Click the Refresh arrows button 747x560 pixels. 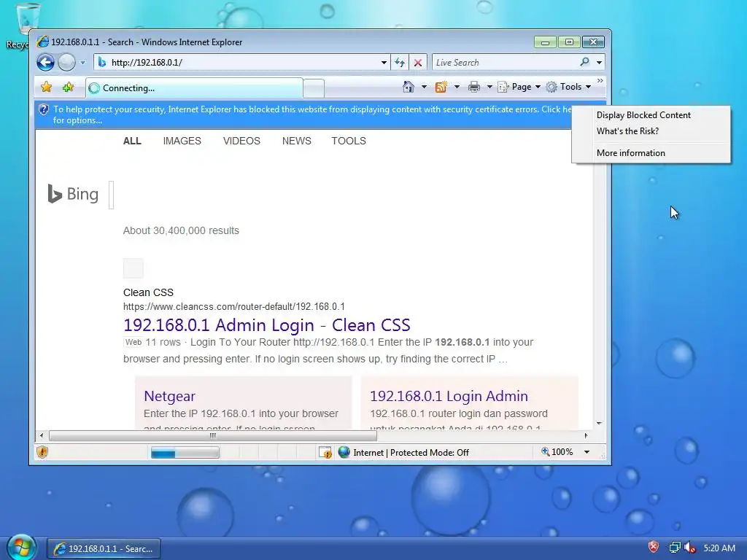[400, 63]
